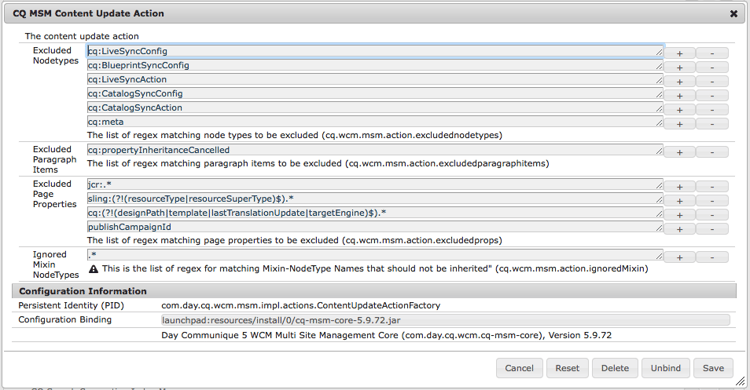Edit the sling resourceType regex field
Image resolution: width=750 pixels, height=390 pixels.
click(x=375, y=199)
